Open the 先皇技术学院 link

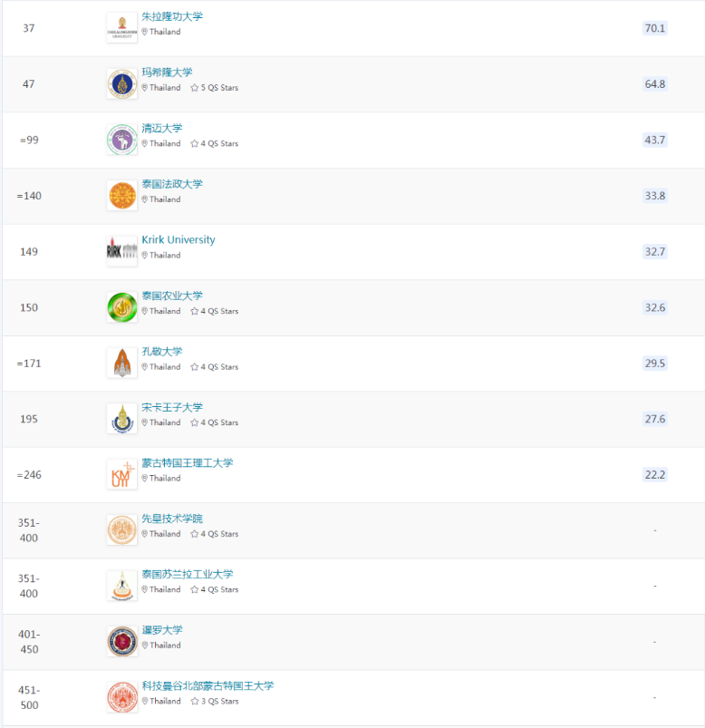[x=172, y=519]
